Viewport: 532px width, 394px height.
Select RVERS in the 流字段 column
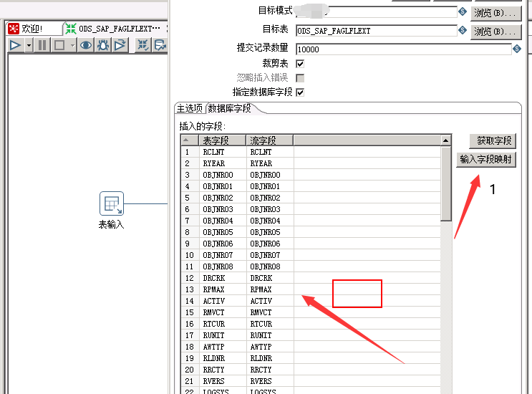[270, 381]
